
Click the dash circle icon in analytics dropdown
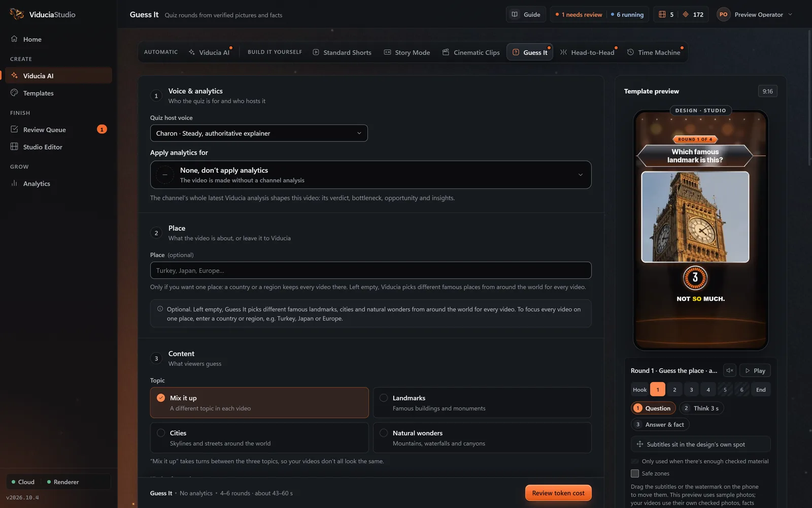[165, 175]
